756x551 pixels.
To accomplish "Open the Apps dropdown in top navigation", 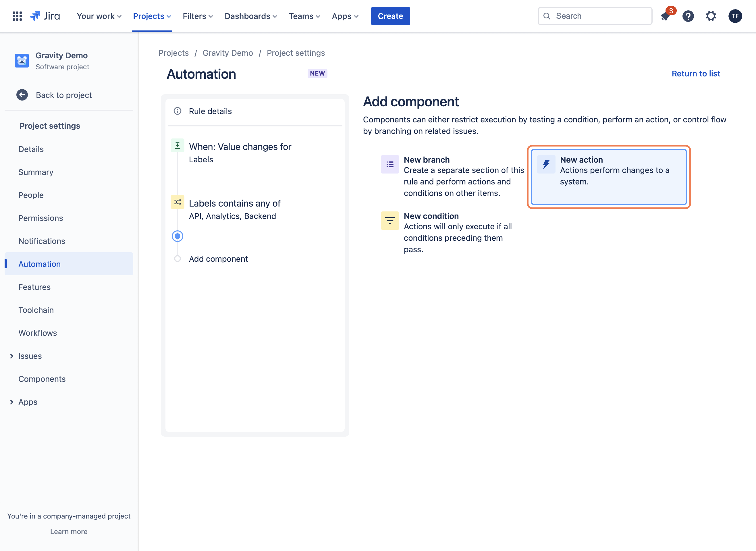I will click(x=345, y=16).
